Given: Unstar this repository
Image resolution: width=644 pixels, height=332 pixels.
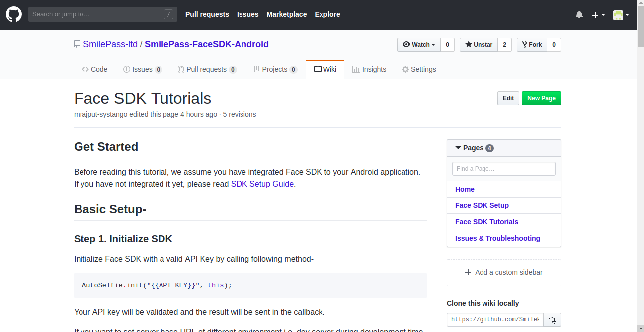Looking at the screenshot, I should (x=479, y=45).
